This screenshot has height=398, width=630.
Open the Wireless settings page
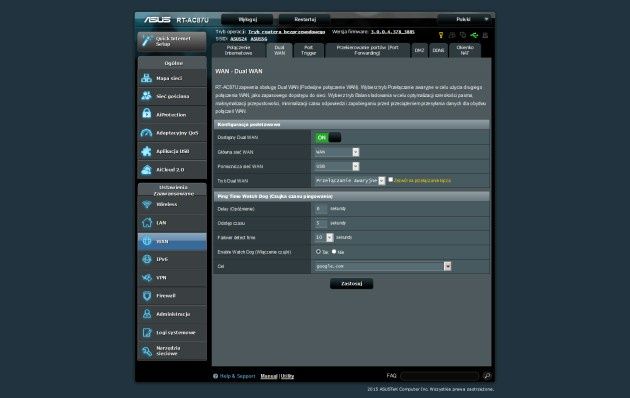click(172, 204)
